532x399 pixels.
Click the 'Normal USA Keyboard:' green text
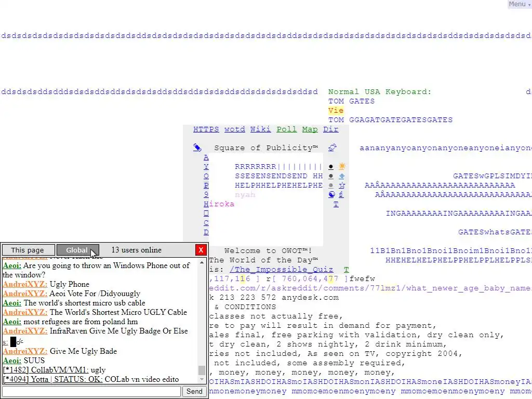(x=380, y=92)
